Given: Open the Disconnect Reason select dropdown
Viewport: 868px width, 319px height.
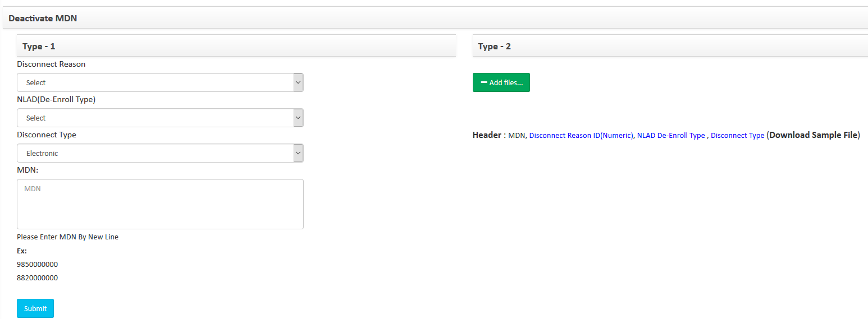Looking at the screenshot, I should pos(160,82).
